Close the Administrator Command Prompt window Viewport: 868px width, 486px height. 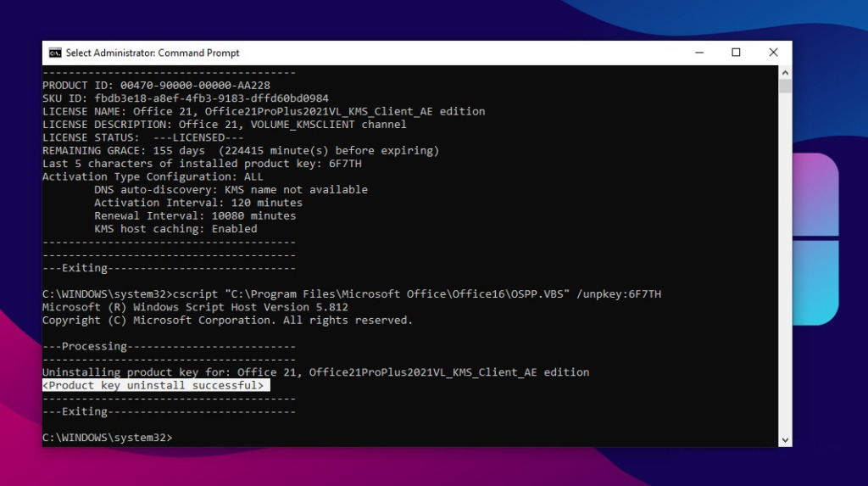tap(773, 53)
